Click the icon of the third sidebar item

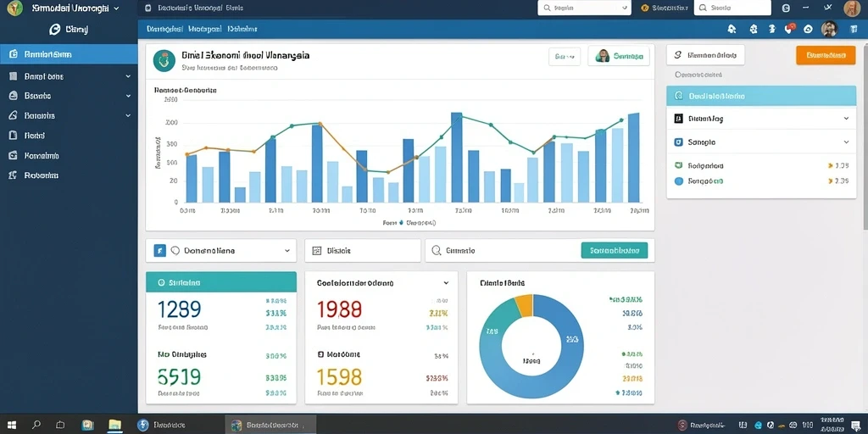point(14,96)
